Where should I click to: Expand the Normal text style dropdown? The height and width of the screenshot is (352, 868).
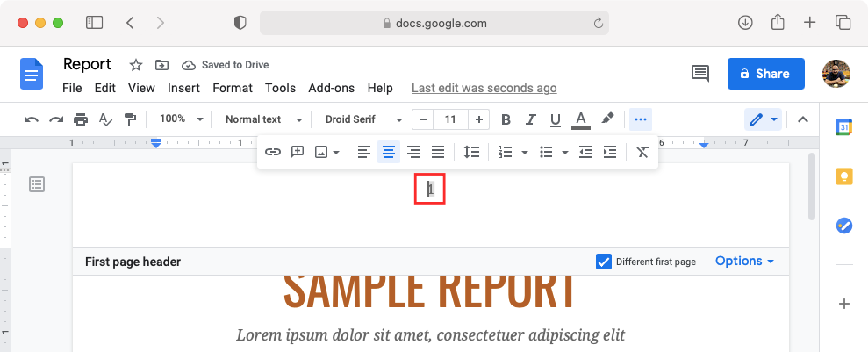tap(263, 119)
